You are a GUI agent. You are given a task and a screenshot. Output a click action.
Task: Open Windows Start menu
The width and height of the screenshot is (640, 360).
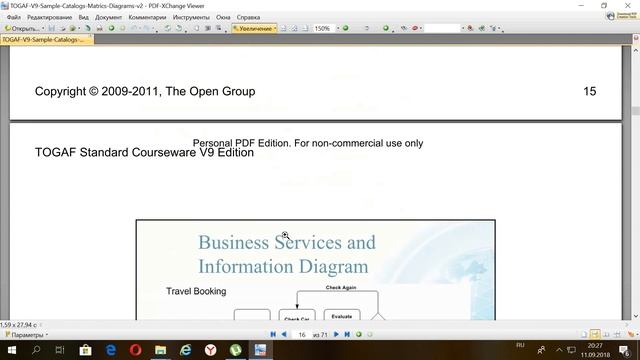[x=11, y=350]
